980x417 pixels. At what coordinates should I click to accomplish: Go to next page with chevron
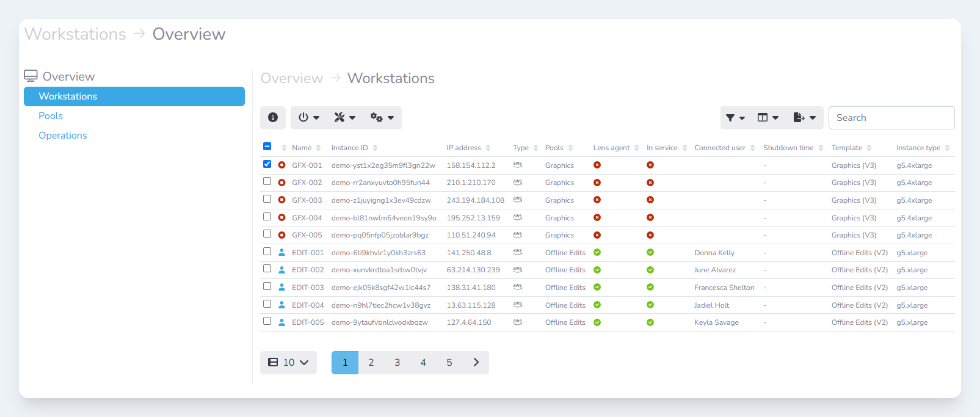coord(476,363)
